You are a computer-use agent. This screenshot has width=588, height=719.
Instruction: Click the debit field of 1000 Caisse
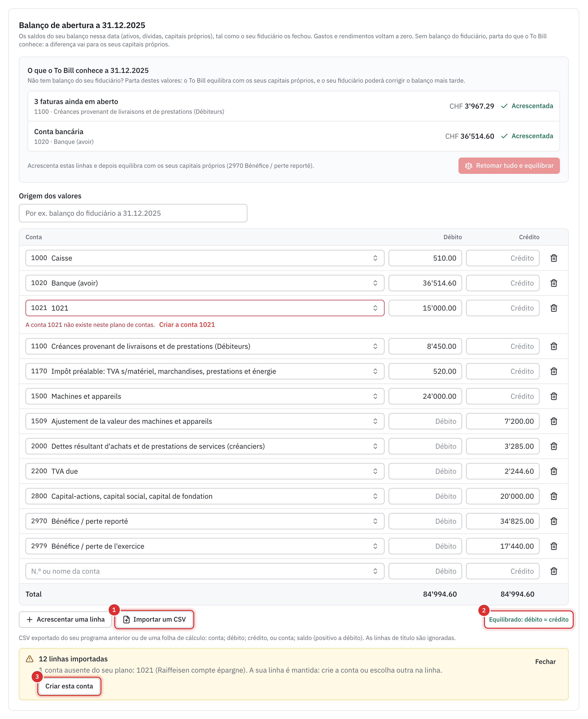click(x=425, y=258)
